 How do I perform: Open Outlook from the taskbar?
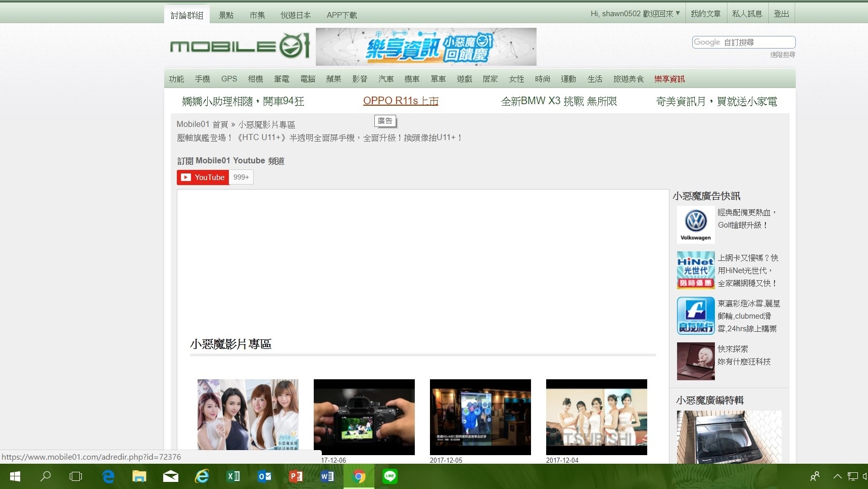point(265,476)
